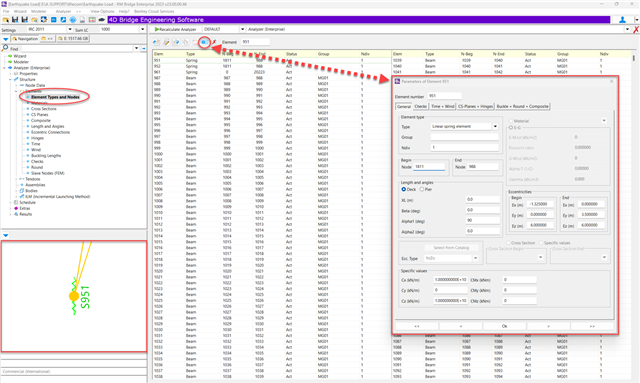Open the Modeler menu

39,11
